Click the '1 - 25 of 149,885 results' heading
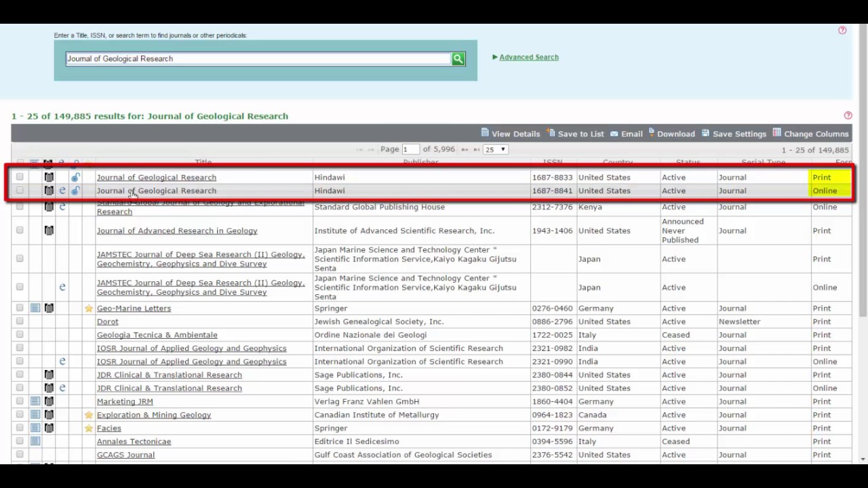The height and width of the screenshot is (488, 868). click(150, 116)
